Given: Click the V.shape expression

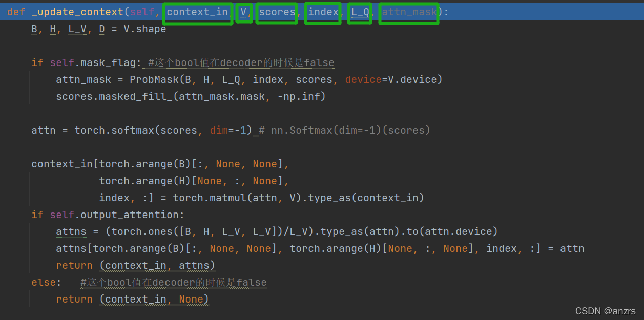Looking at the screenshot, I should 145,29.
